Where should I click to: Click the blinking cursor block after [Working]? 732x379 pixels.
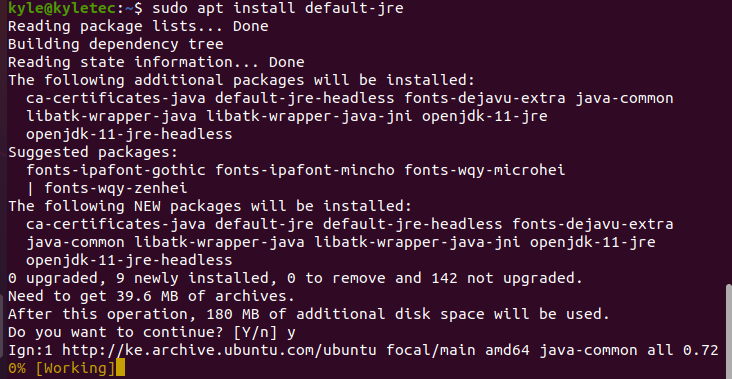120,368
